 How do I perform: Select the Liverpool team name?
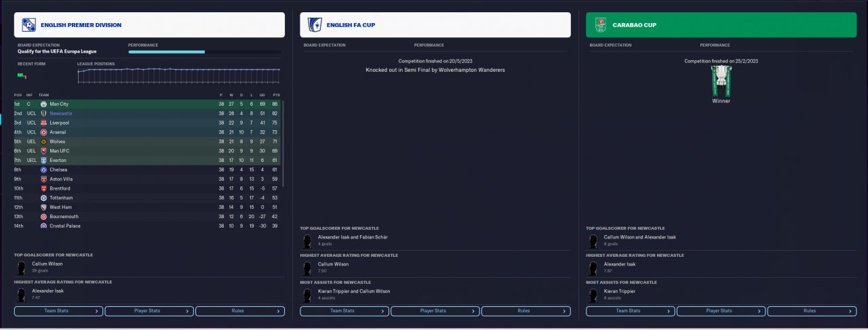pos(60,123)
